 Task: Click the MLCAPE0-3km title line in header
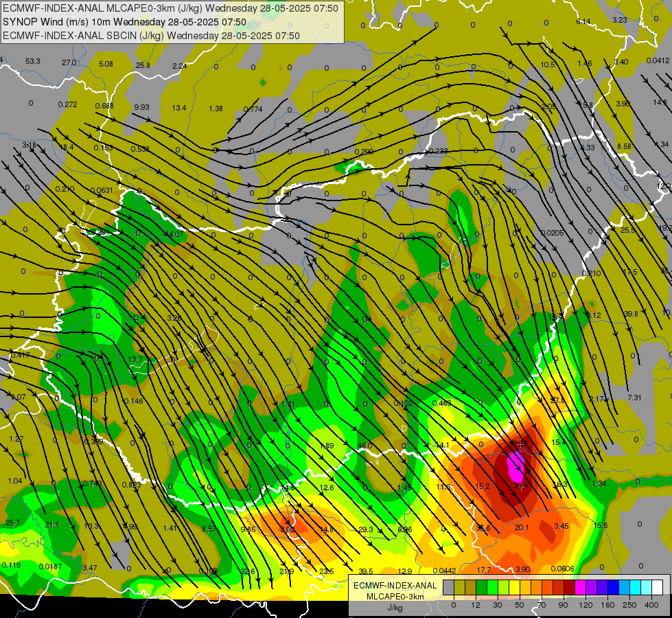tap(170, 8)
